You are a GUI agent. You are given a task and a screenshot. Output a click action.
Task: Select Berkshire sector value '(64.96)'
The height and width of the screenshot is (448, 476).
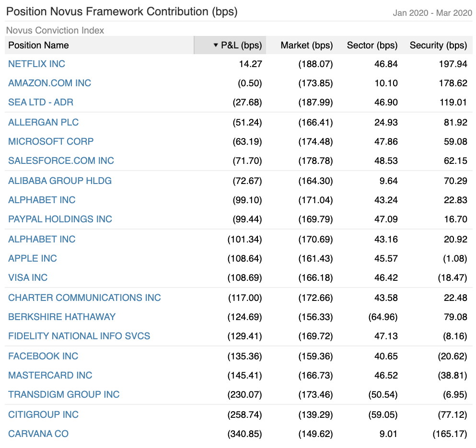coord(383,317)
